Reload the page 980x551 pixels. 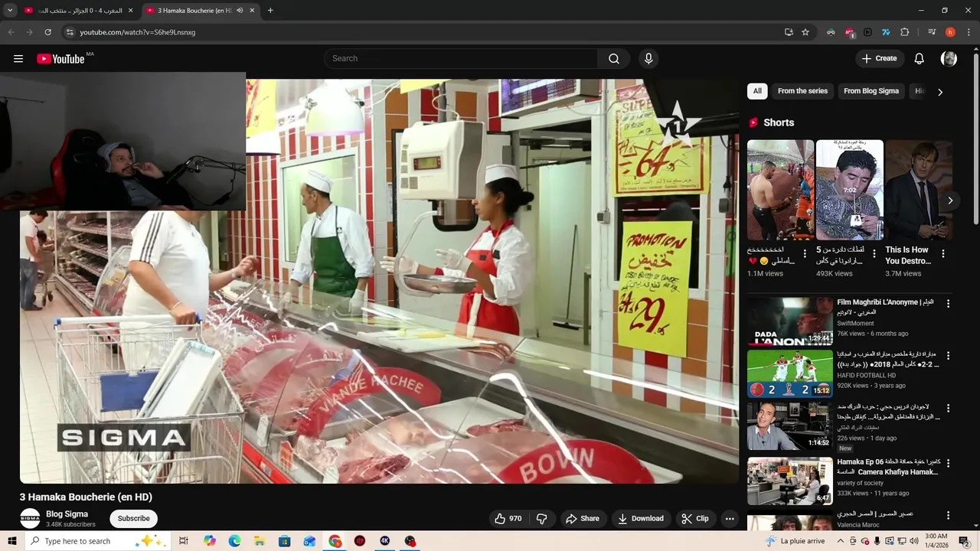47,32
